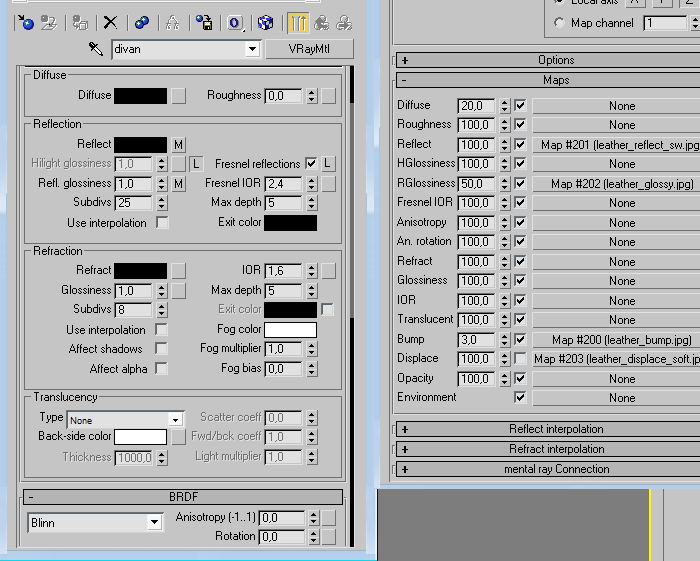Click the Put to Library icon

204,22
